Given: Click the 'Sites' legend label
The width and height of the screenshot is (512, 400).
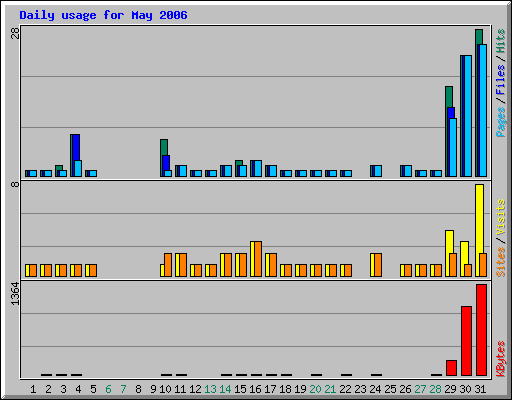Looking at the screenshot, I should tap(501, 262).
